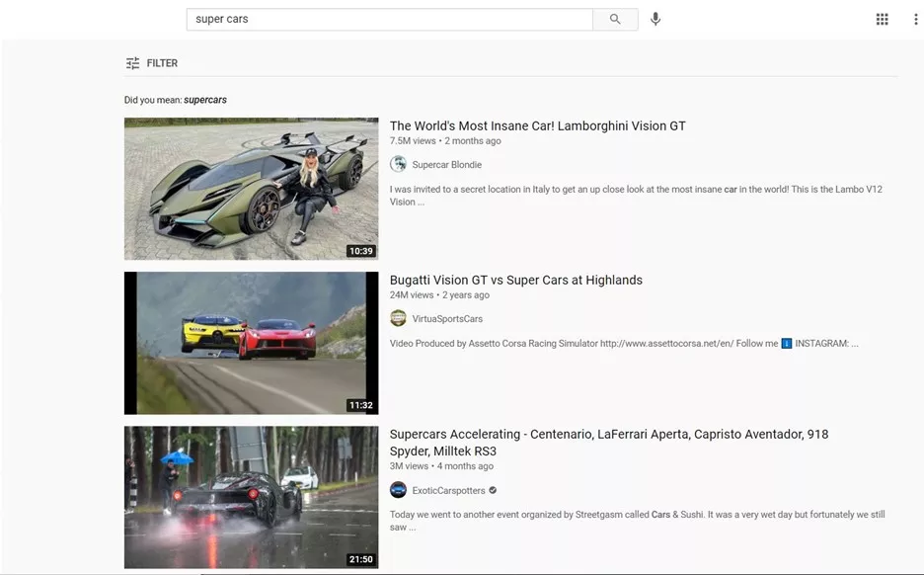
Task: Click the 10:39 duration badge
Action: 360,251
